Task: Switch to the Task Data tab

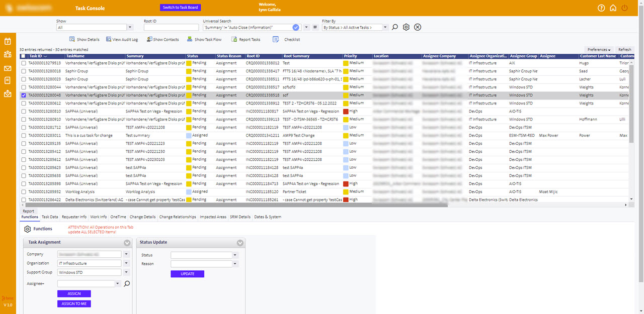Action: coord(49,217)
